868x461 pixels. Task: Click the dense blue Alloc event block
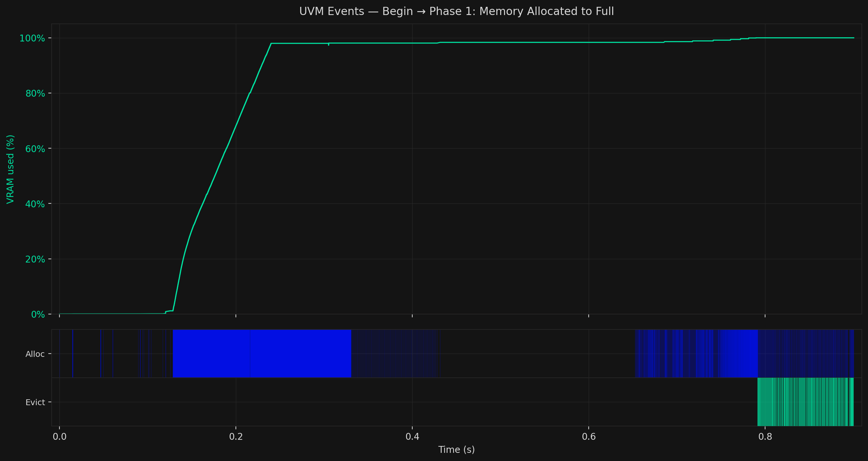[259, 353]
